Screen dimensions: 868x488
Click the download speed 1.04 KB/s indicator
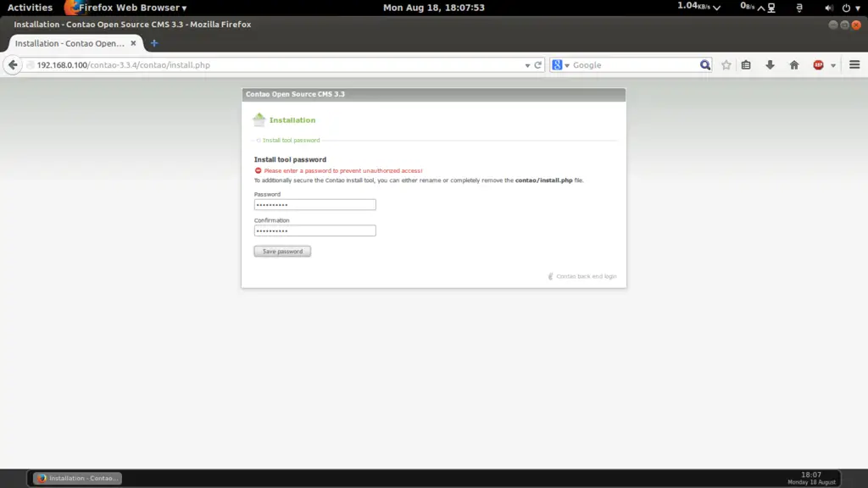coord(698,7)
